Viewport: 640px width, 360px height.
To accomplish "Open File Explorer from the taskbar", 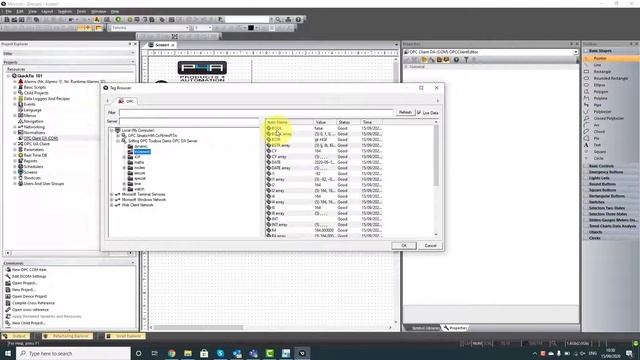I will click(x=188, y=353).
